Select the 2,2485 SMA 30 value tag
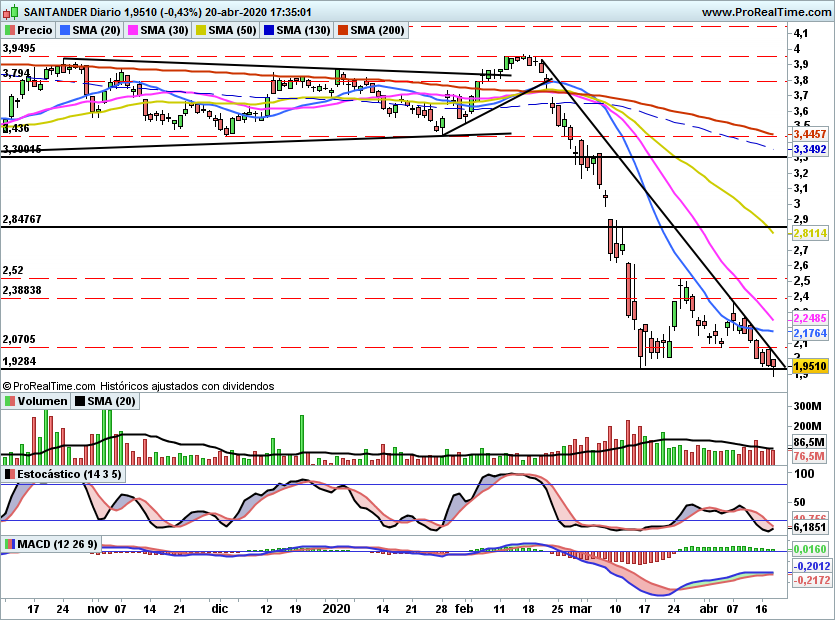The width and height of the screenshot is (835, 620). tap(810, 318)
